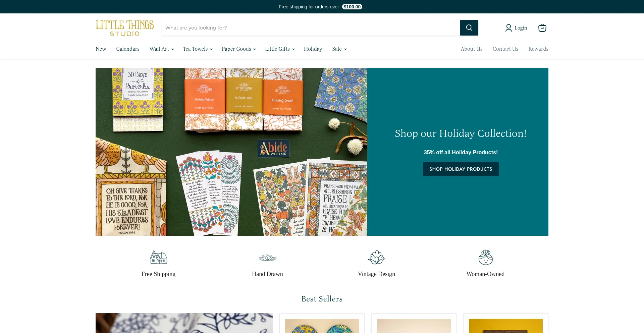Open the Calendars menu item
Viewport: 644px width, 333px height.
pos(128,49)
